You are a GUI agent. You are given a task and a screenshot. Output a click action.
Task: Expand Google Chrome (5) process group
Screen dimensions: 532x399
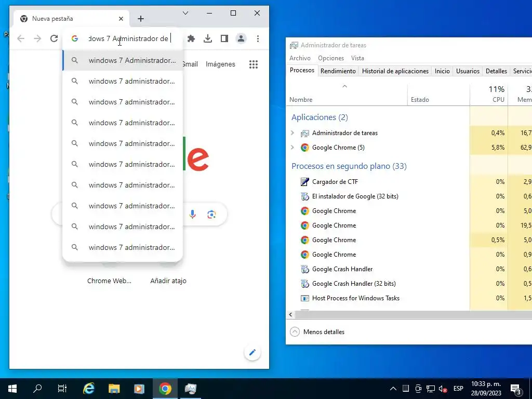pos(292,147)
